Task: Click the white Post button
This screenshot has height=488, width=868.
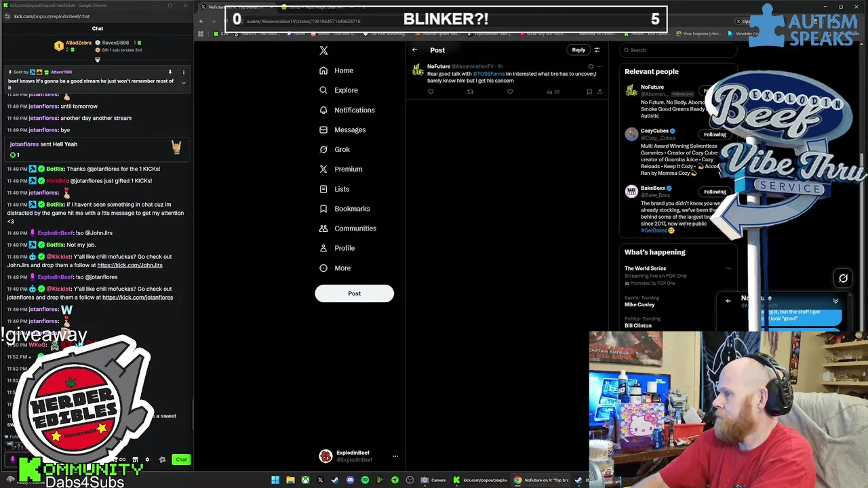Action: tap(354, 293)
